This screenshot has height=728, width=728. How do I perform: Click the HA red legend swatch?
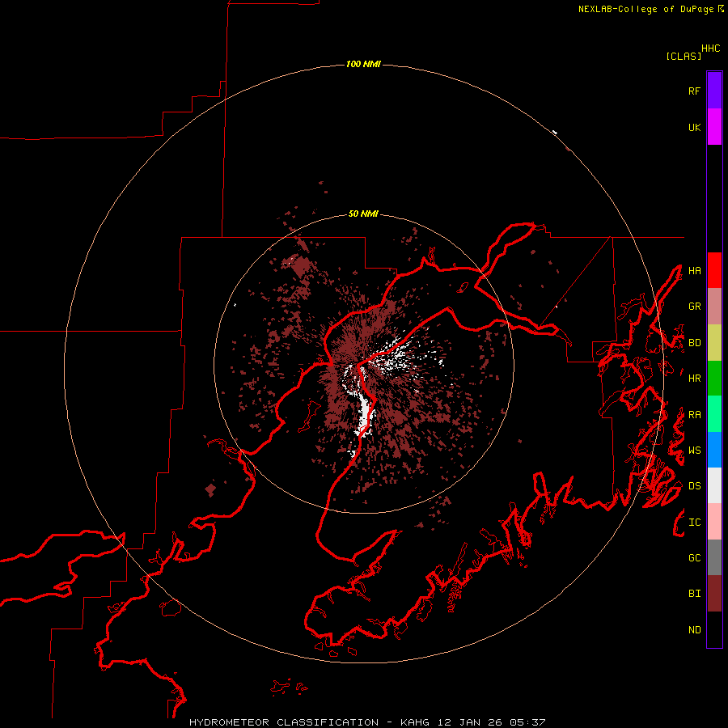[x=714, y=270]
